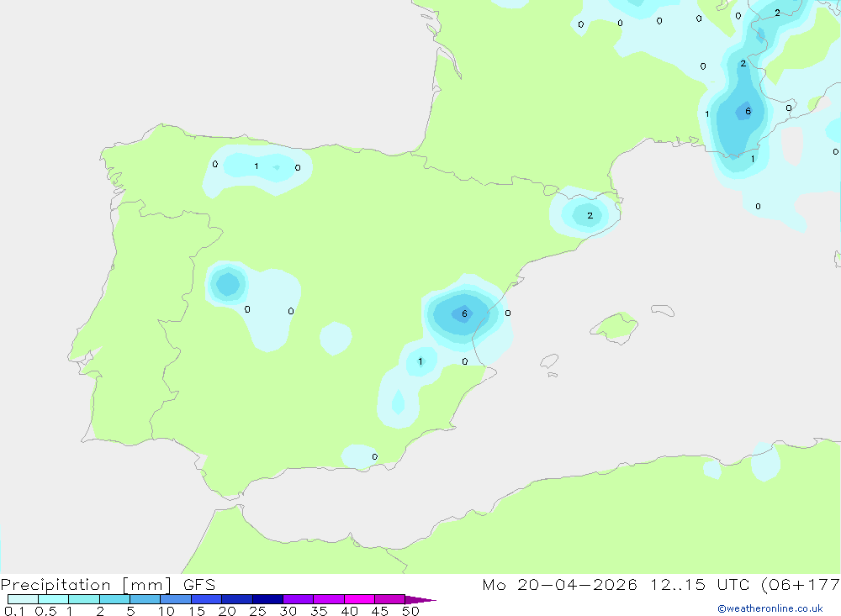The height and width of the screenshot is (616, 841).
Task: Click the '50' legend scale label
Action: 410,611
